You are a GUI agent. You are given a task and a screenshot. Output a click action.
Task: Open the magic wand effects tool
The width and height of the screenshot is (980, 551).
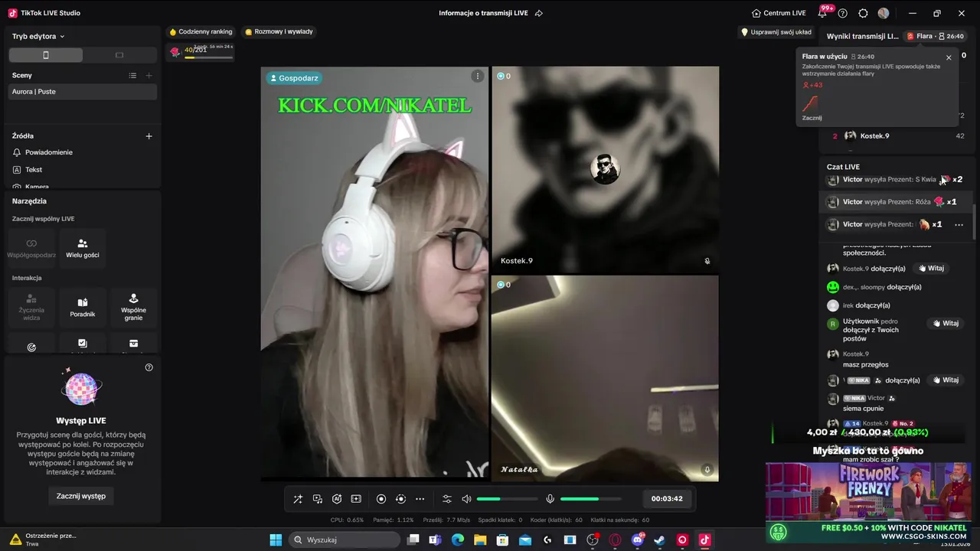tap(298, 499)
